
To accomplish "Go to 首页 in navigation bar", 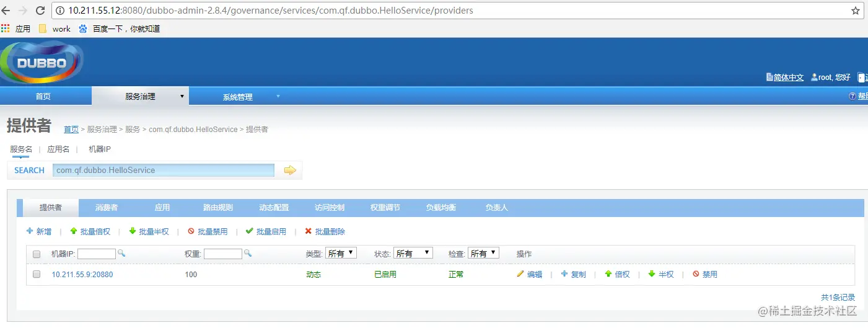I will click(x=43, y=97).
